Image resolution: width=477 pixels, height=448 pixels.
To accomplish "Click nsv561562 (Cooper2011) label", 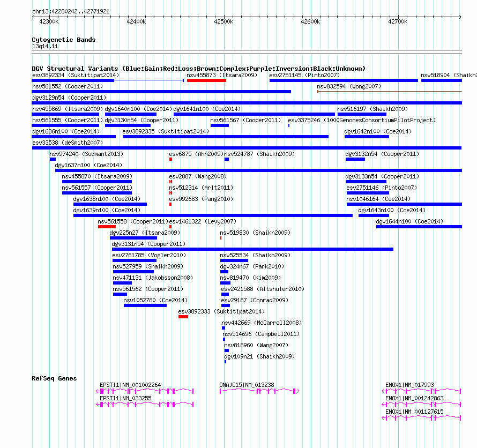I will (148, 289).
